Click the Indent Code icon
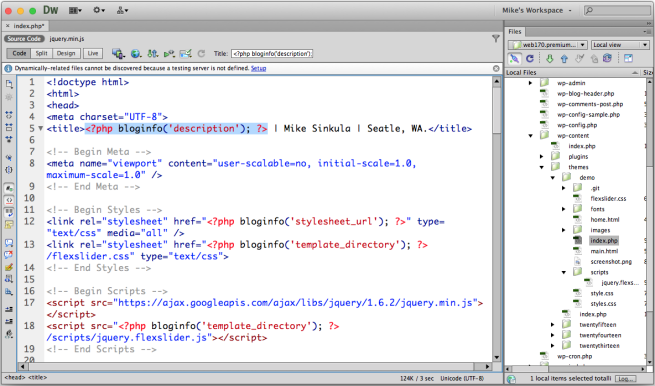Screen dimensions: 655x386 (9, 310)
